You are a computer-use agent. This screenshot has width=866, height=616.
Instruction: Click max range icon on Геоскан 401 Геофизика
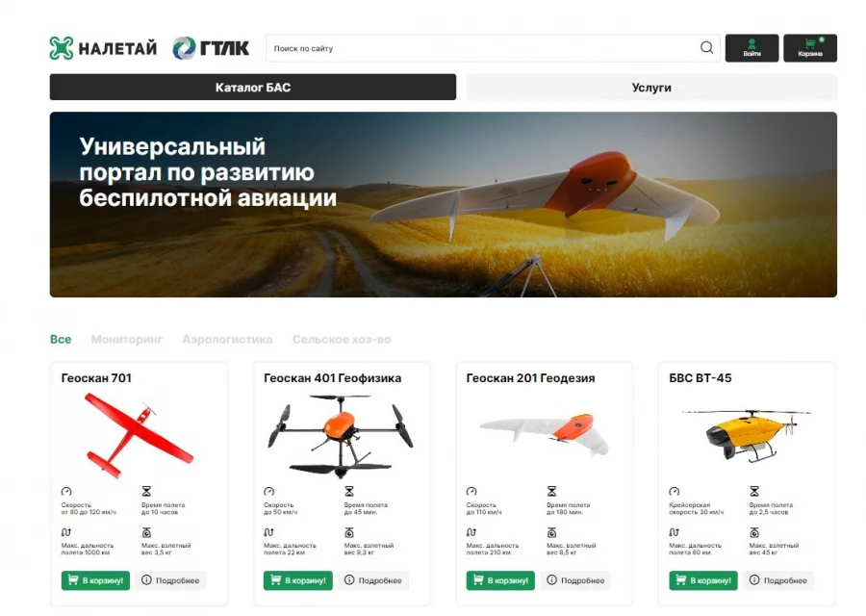pos(268,532)
